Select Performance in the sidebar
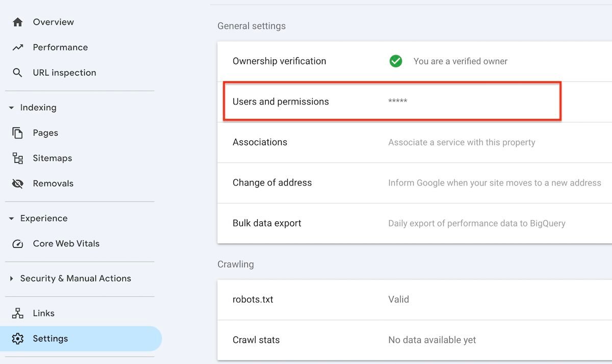The height and width of the screenshot is (364, 612). point(60,47)
